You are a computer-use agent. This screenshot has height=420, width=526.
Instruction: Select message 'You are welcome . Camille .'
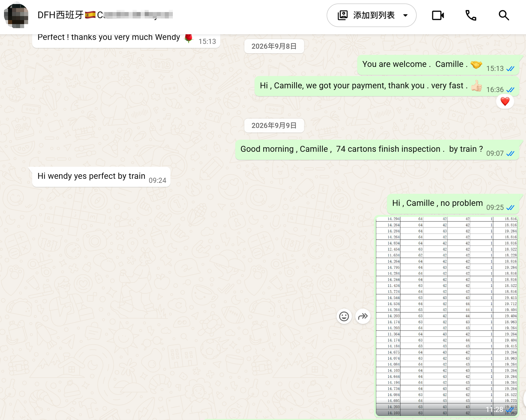coord(438,65)
